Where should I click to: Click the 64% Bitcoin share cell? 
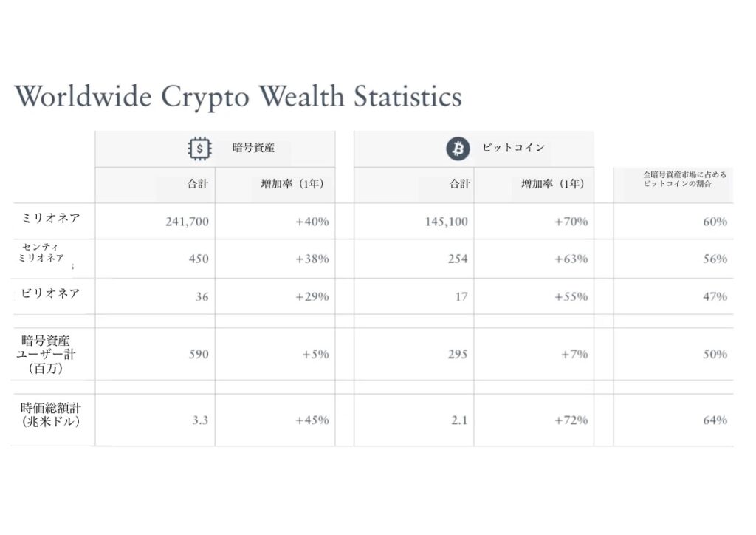tap(715, 420)
